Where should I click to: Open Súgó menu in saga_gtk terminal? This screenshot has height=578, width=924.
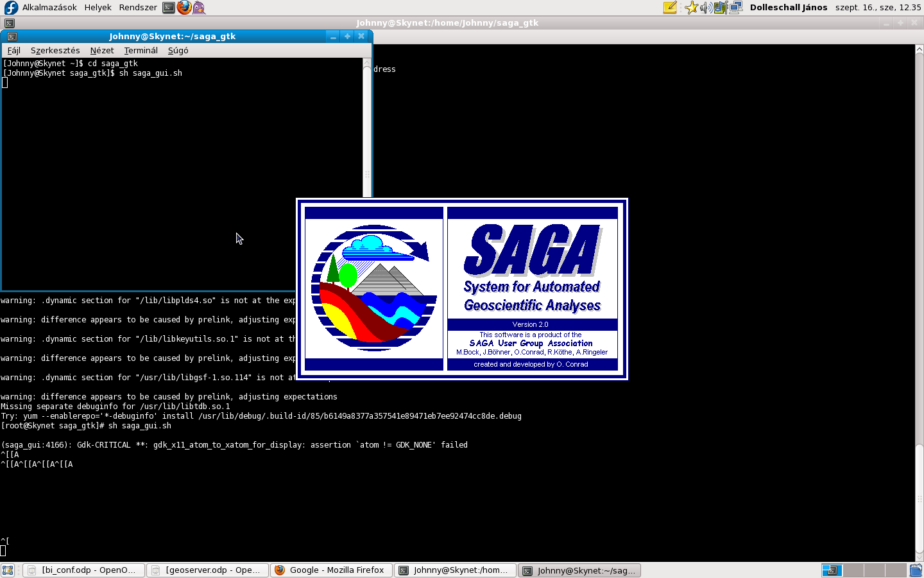(x=178, y=50)
